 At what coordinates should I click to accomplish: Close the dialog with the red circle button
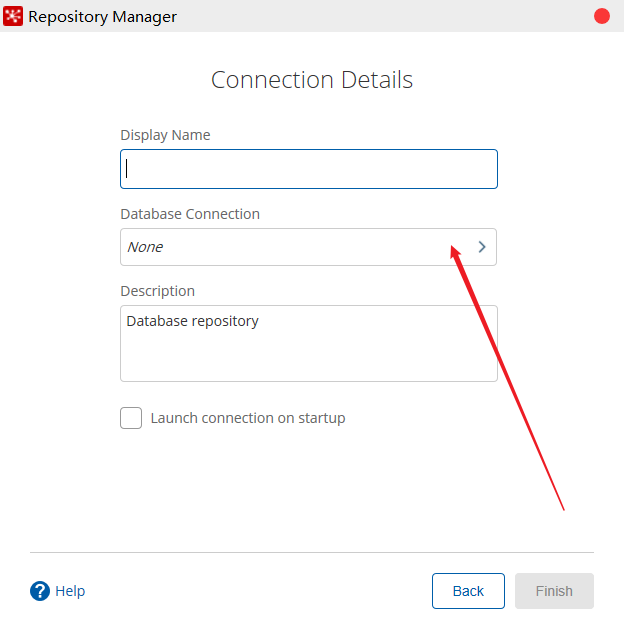point(602,16)
